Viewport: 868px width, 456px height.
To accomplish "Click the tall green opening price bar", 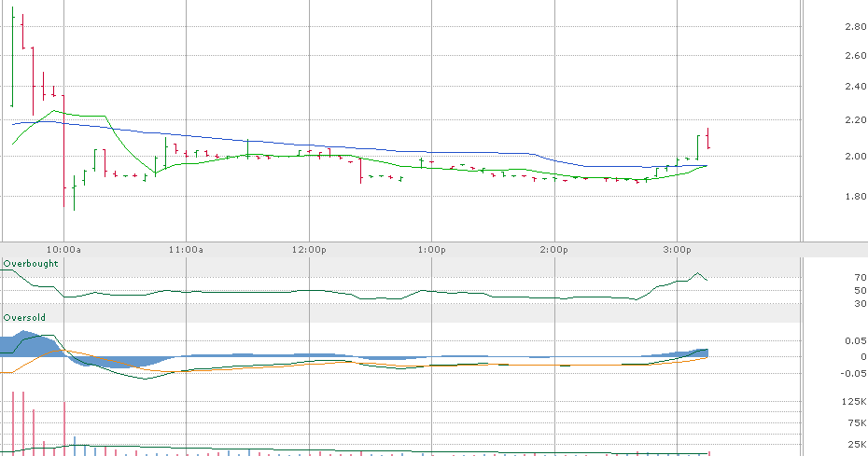I will tap(12, 57).
